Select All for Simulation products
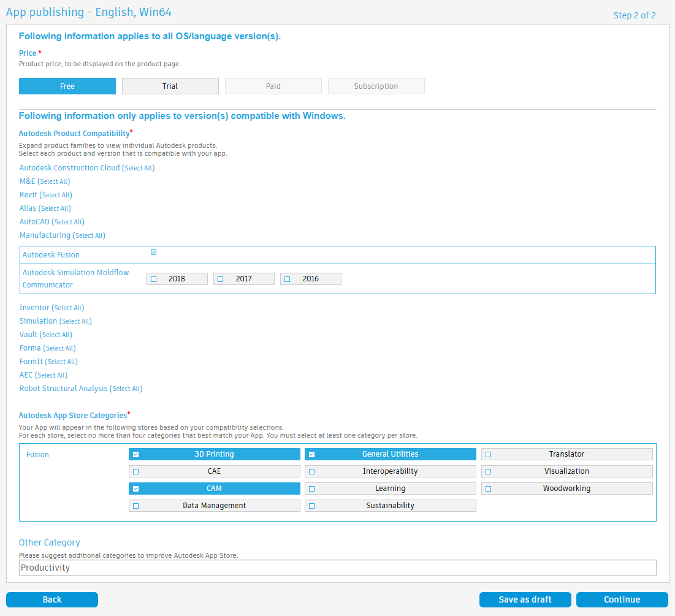Image resolution: width=675 pixels, height=616 pixels. click(76, 321)
